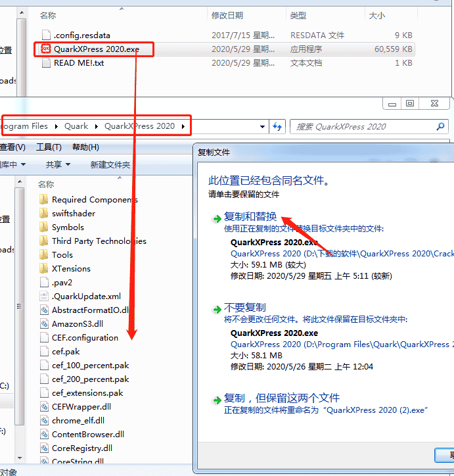454x476 pixels.
Task: Maximize the lower explorer window
Action: coord(410,103)
